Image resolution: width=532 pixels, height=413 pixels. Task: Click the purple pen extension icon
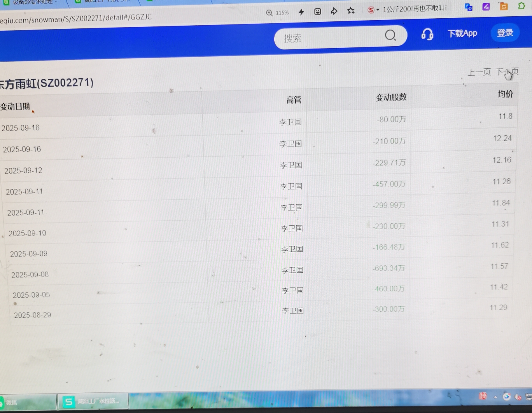coord(486,7)
